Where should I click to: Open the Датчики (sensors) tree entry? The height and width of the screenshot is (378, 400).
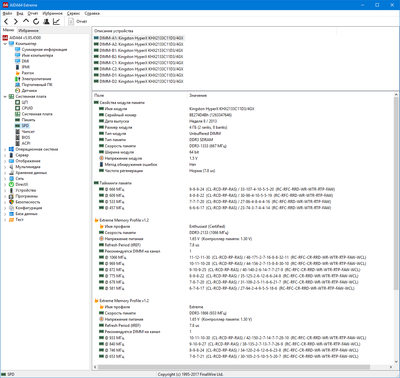click(x=29, y=90)
